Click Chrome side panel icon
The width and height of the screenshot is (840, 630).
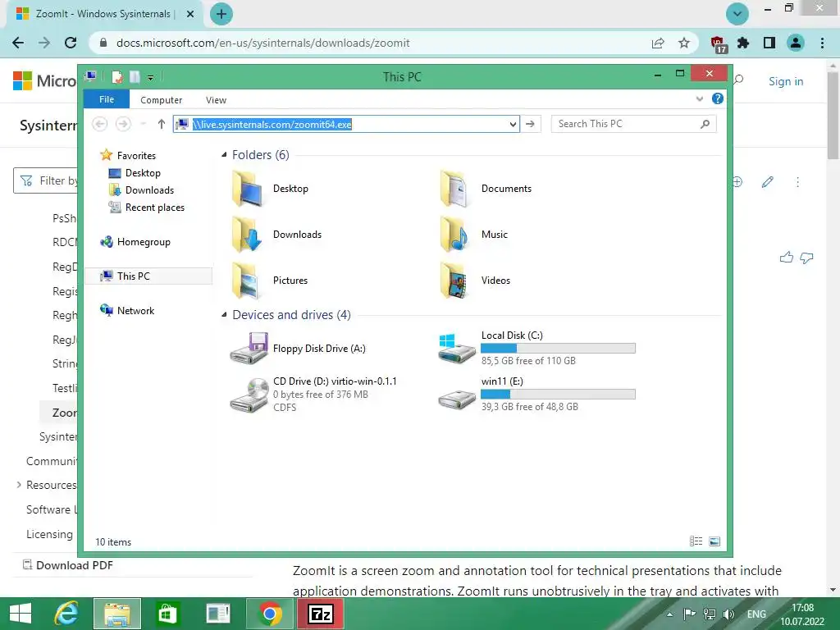[769, 43]
